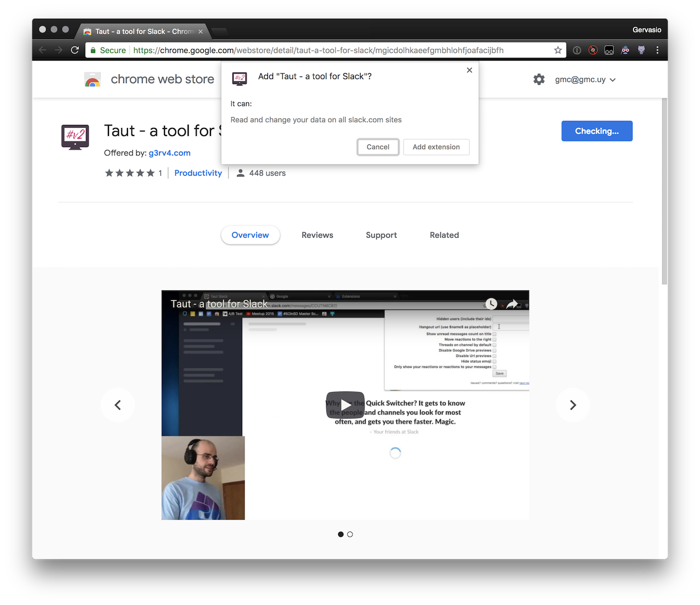Switch to the Overview tab
Viewport: 700px width, 605px height.
(250, 235)
